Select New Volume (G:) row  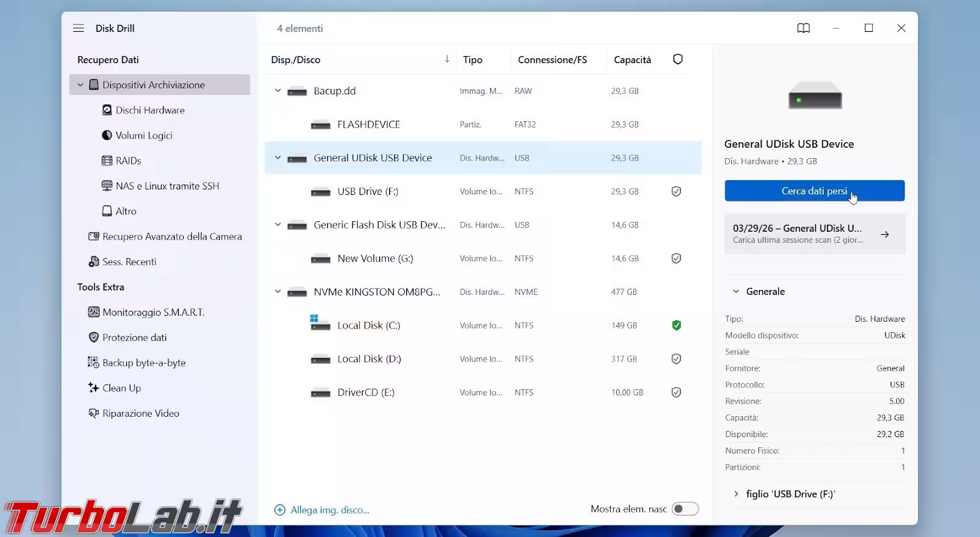click(x=483, y=258)
